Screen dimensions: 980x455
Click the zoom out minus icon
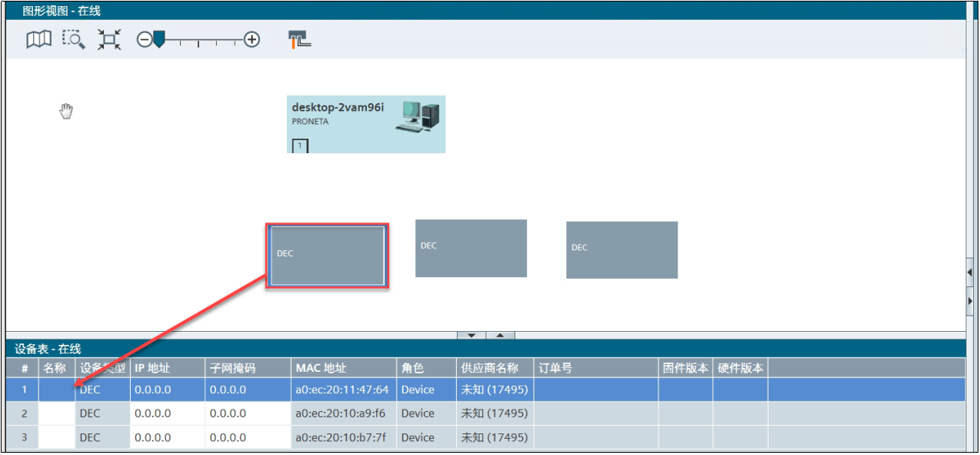click(144, 39)
